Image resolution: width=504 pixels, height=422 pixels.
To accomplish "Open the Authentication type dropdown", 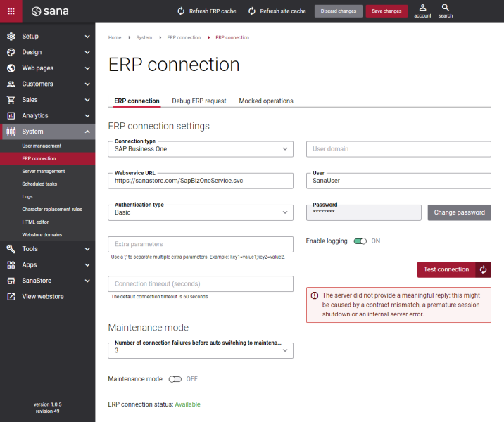I will click(x=201, y=212).
